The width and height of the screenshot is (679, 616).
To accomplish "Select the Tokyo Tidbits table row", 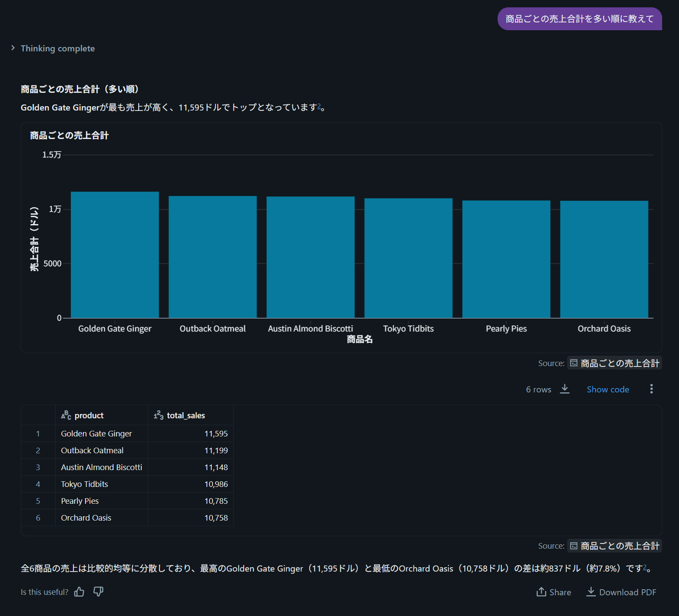I will tap(85, 484).
